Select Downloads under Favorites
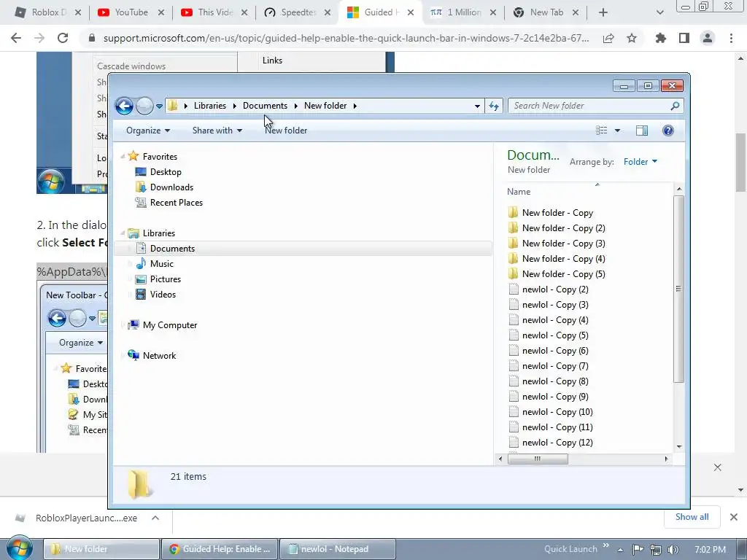The width and height of the screenshot is (747, 560). (171, 187)
